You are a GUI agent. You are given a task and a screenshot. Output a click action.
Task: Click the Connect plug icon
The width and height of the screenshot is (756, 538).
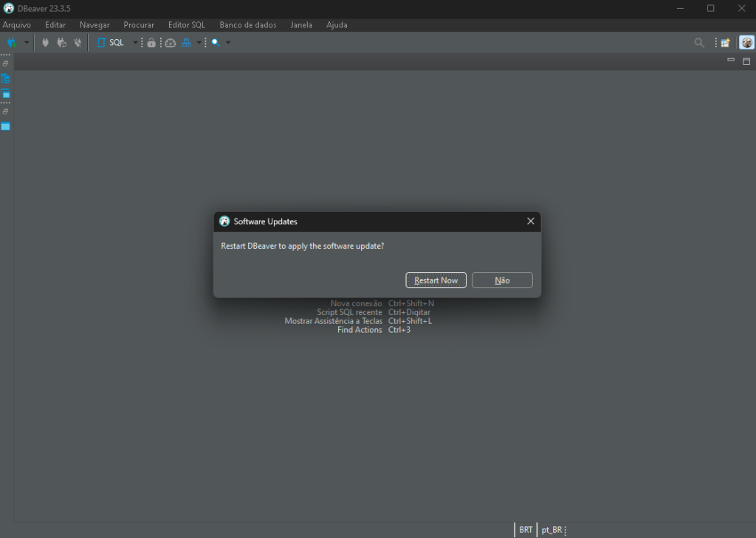coord(45,43)
